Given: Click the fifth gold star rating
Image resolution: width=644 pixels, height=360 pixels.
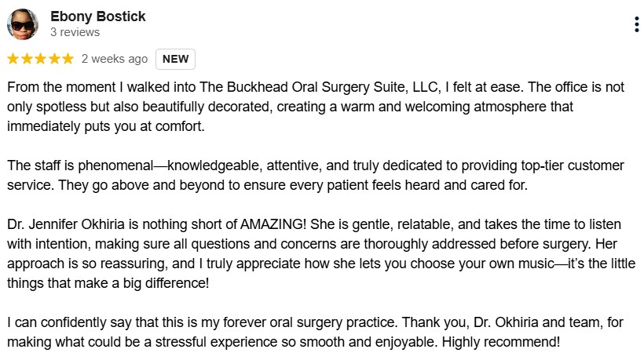Looking at the screenshot, I should (68, 59).
